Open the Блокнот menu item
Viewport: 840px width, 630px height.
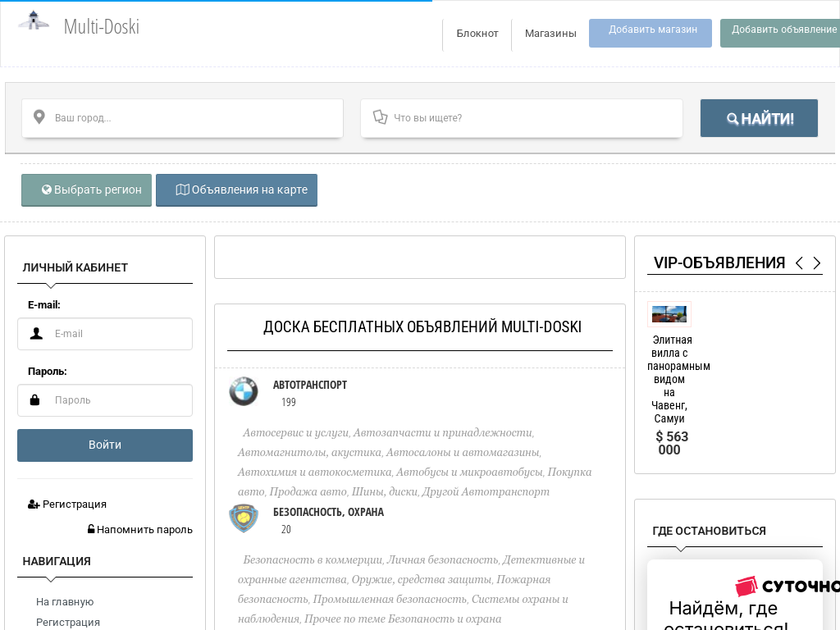coord(477,33)
